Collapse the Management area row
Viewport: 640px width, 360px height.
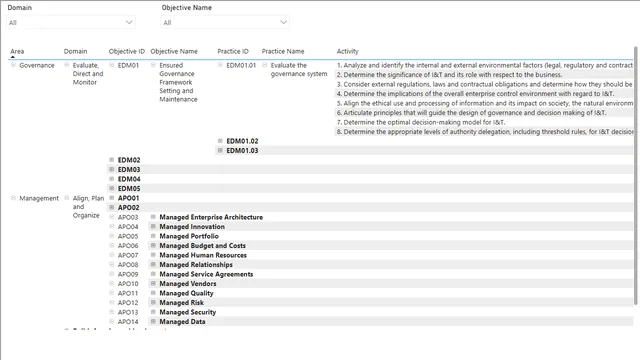pos(13,198)
